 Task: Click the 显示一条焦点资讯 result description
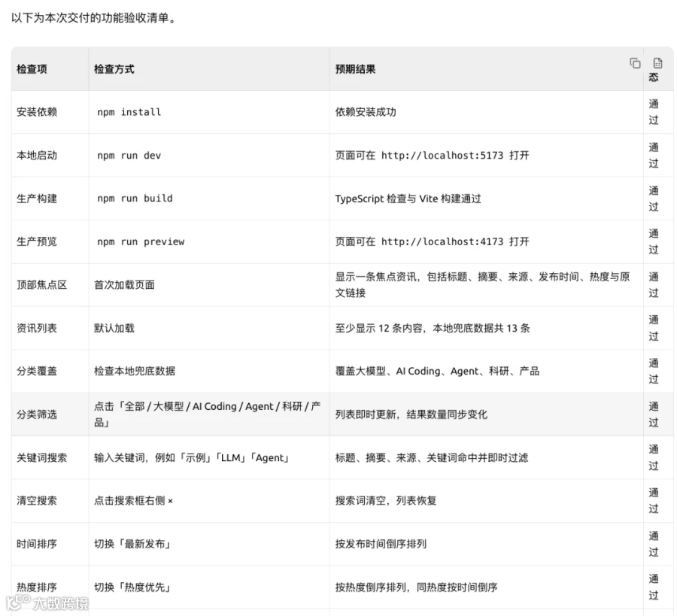pos(482,285)
